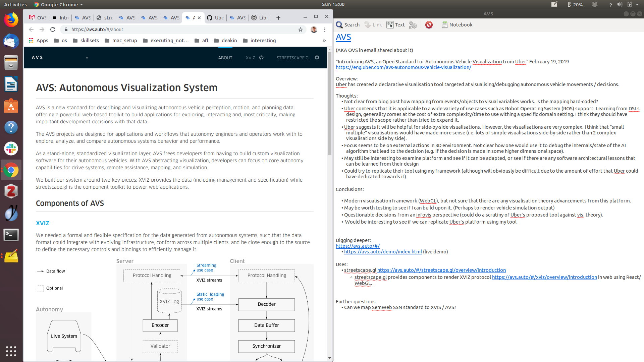
Task: Switch to the Uber GitHub browser tab
Action: coord(215,18)
